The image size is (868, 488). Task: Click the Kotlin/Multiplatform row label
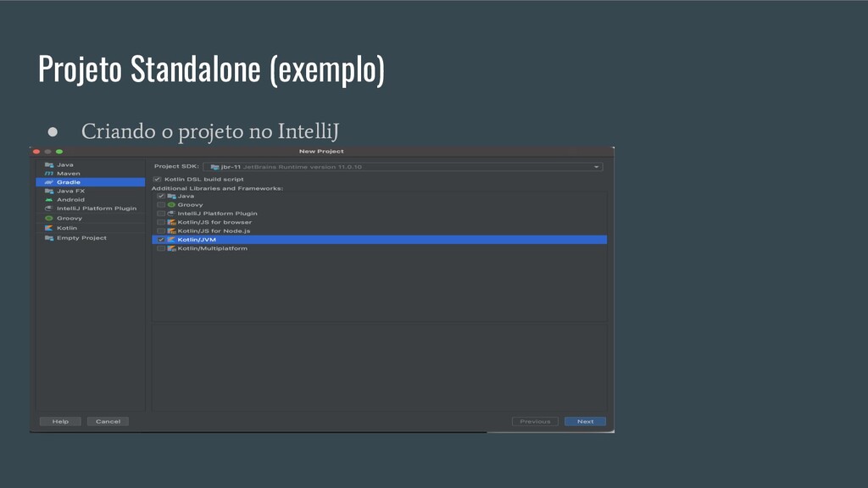coord(213,248)
